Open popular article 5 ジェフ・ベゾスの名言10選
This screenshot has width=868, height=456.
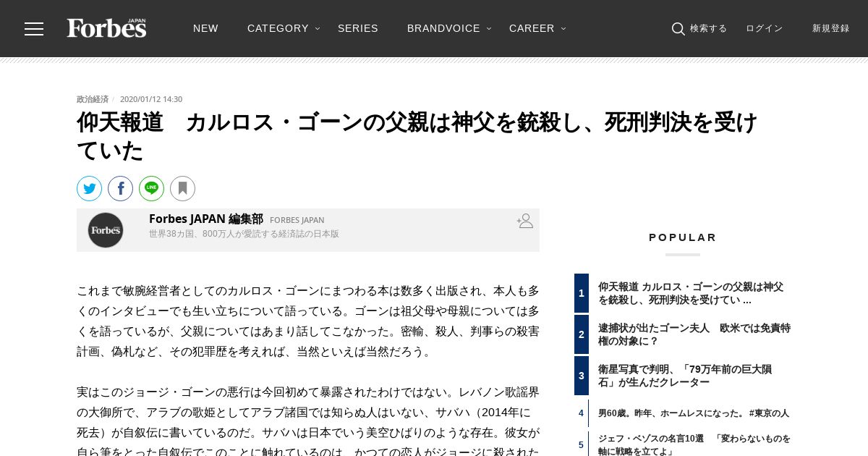click(694, 444)
